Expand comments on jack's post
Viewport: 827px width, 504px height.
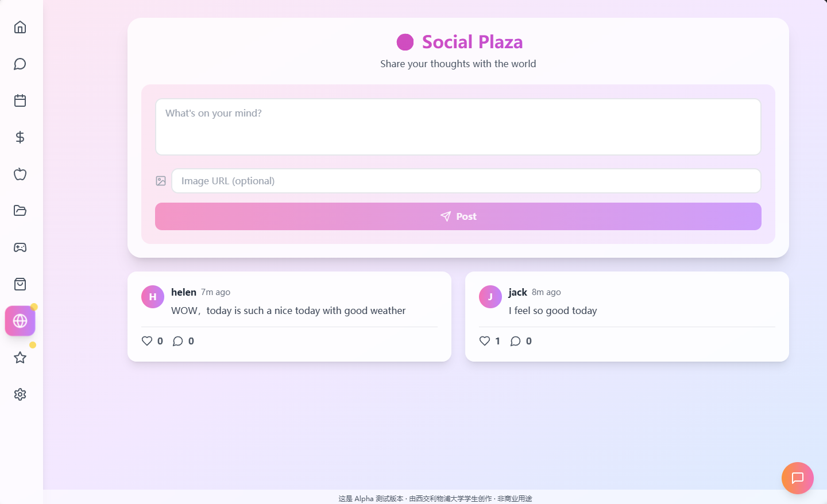(x=516, y=341)
